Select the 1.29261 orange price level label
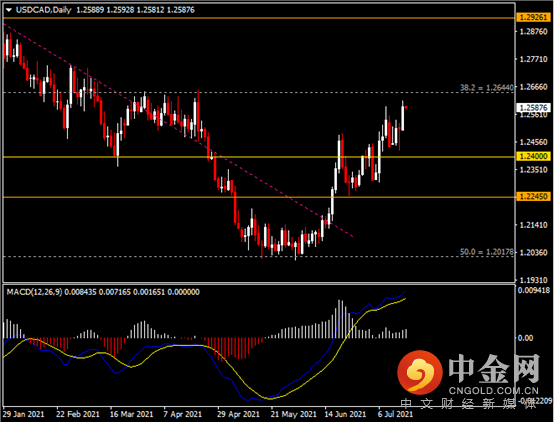The width and height of the screenshot is (554, 422). point(534,17)
